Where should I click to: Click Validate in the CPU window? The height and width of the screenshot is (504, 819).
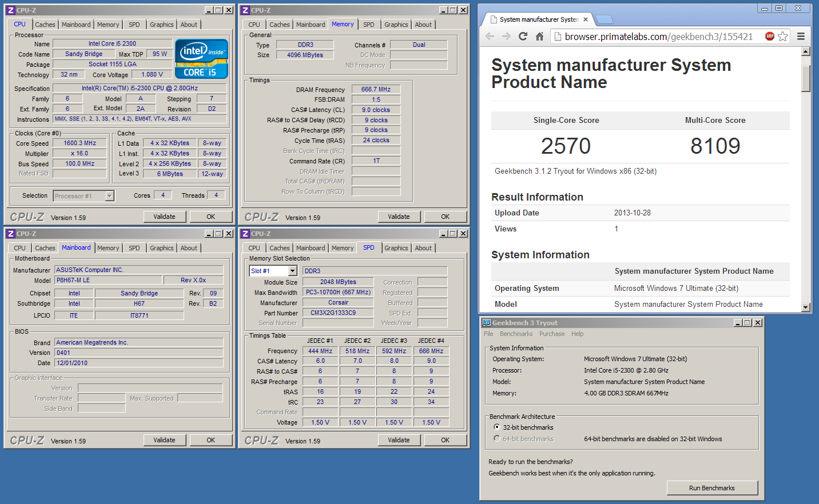165,217
